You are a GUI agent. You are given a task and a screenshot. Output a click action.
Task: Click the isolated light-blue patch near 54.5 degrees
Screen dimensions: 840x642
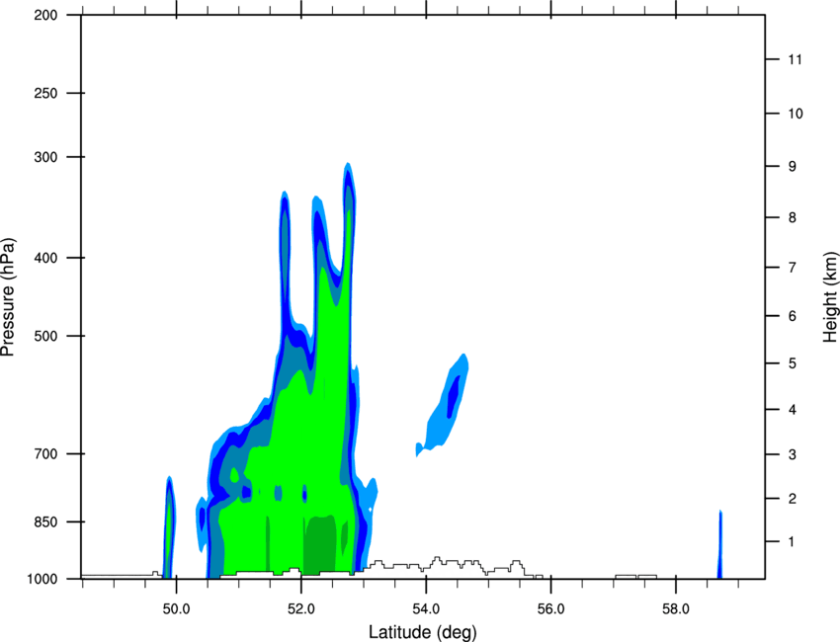click(x=443, y=405)
